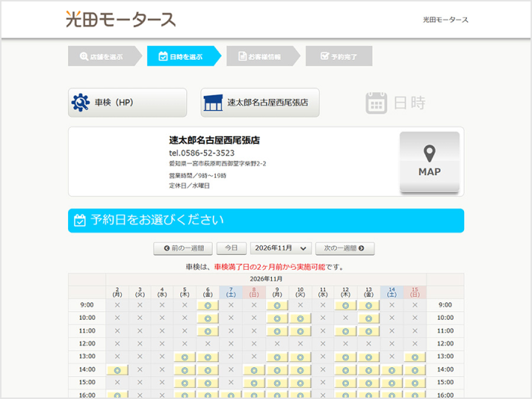This screenshot has width=532, height=399.
Task: Pick 14:00 slot on 13(金)
Action: (x=369, y=370)
